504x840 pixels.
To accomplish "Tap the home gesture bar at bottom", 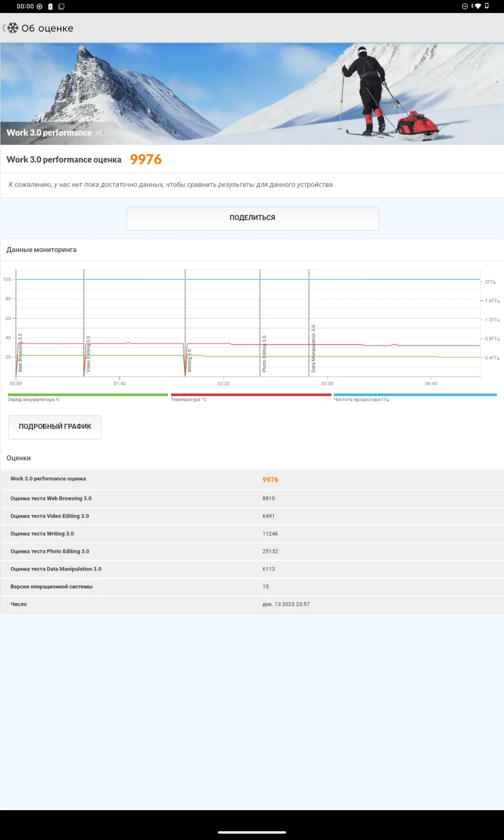I will point(252,832).
